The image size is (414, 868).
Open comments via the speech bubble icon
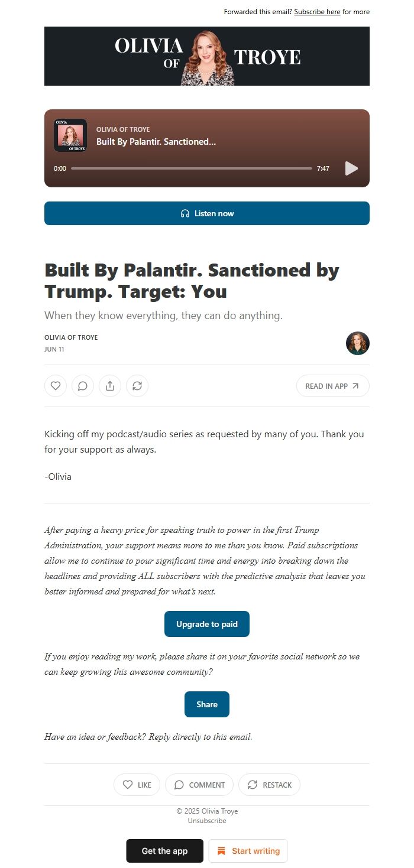[82, 386]
